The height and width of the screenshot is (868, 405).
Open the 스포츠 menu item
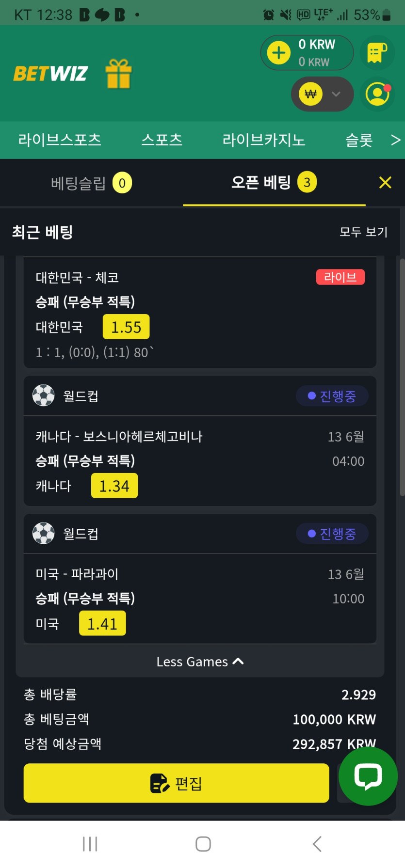pyautogui.click(x=162, y=140)
